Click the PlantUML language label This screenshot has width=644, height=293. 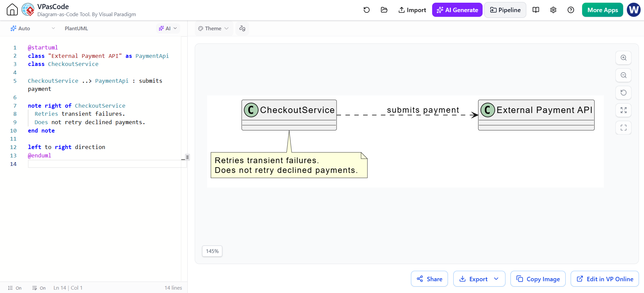[76, 29]
